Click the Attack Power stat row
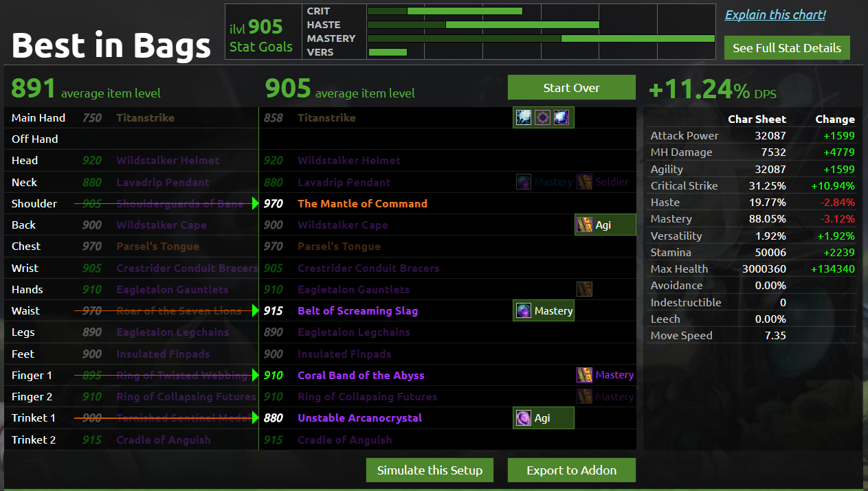Screen dimensions: 868x491 [753, 135]
